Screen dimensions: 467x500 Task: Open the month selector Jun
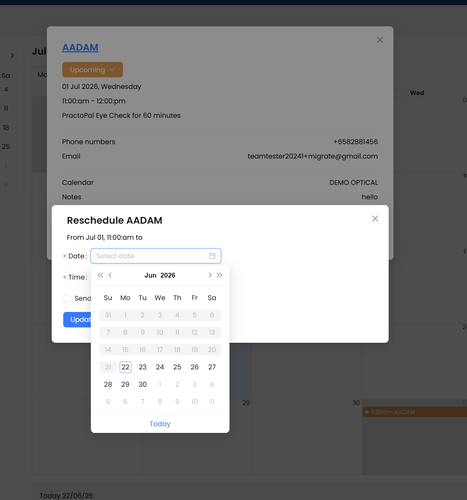[150, 275]
